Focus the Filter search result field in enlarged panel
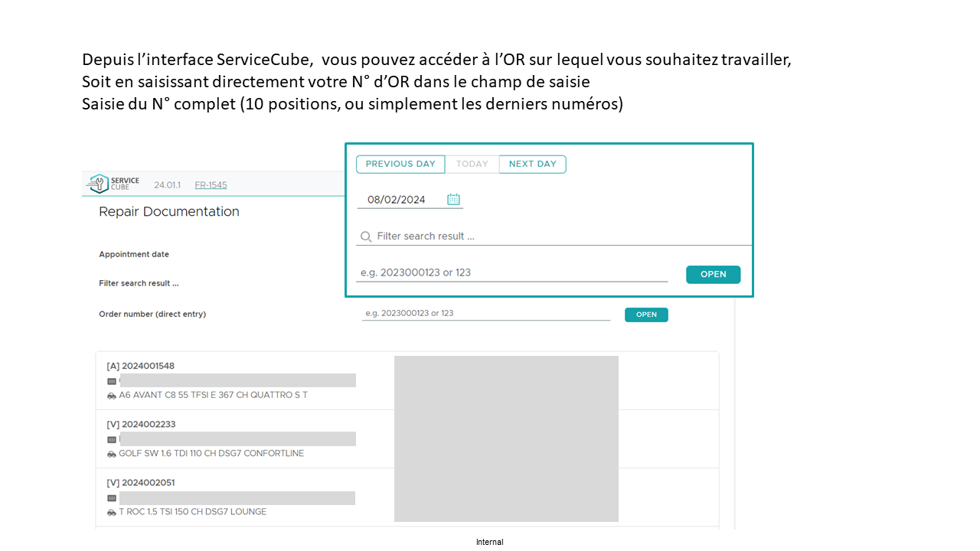980x551 pixels. click(x=554, y=236)
